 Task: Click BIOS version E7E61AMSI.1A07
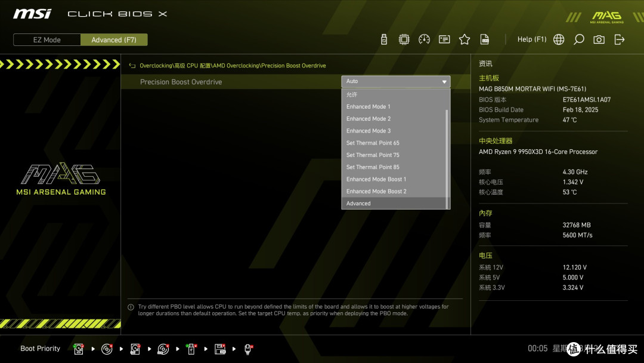[x=587, y=100]
